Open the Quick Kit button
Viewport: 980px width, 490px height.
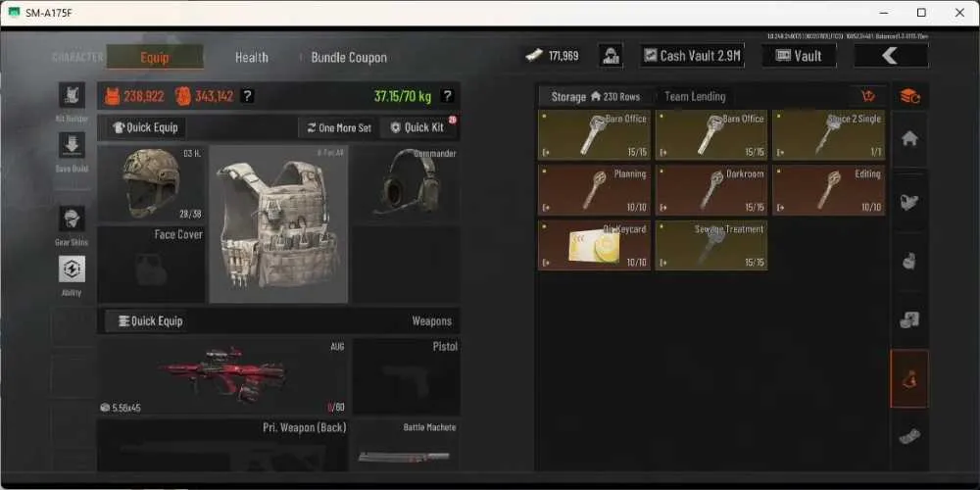[418, 127]
